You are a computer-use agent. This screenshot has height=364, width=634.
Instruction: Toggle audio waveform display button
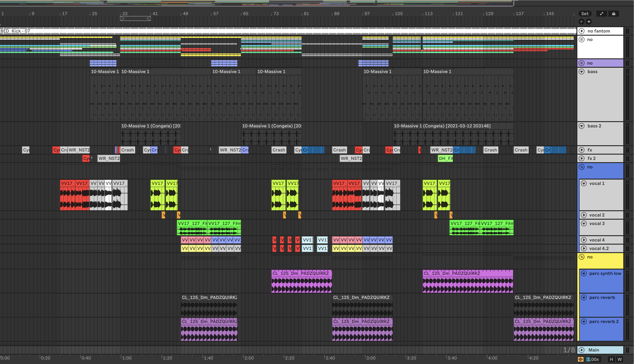tap(580, 359)
